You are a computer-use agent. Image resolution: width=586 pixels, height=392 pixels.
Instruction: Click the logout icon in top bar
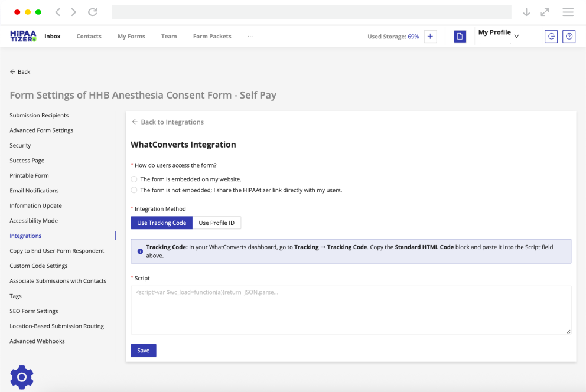(x=551, y=37)
